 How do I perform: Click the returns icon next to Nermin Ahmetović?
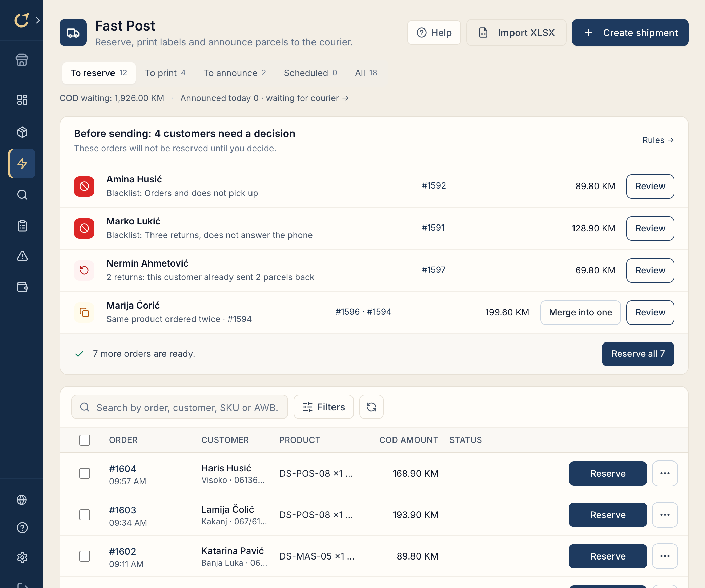pyautogui.click(x=84, y=270)
